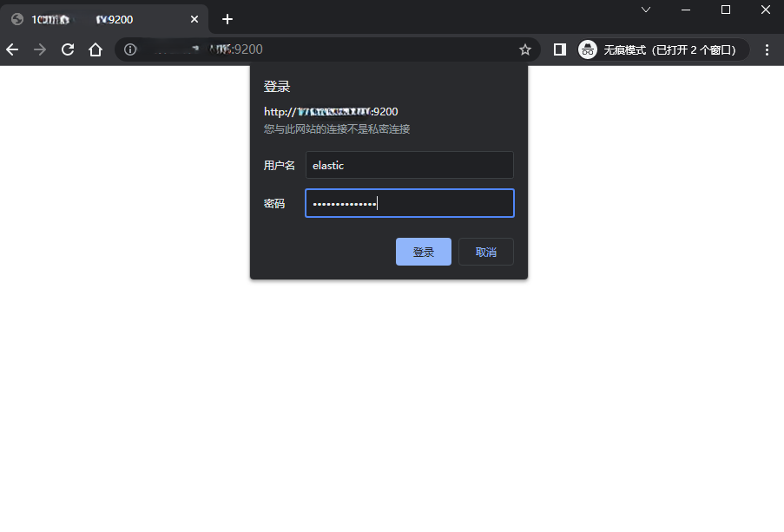Open the incognito mode (无痕模式) indicator
784x532 pixels.
[x=662, y=49]
